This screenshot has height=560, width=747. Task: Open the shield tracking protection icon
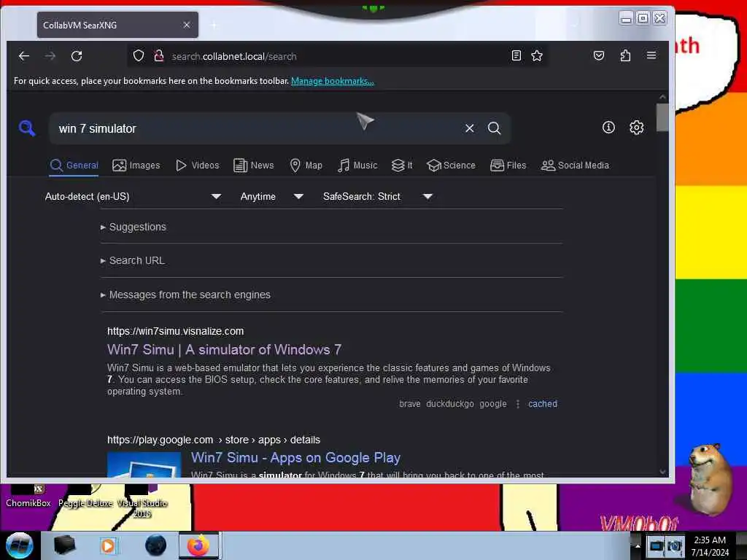coord(139,55)
